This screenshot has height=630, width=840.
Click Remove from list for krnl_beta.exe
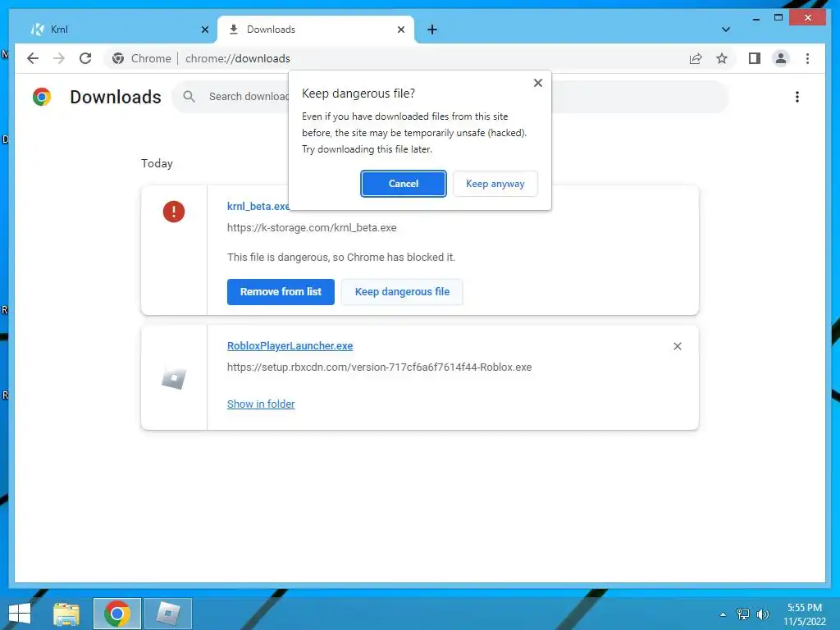(281, 292)
